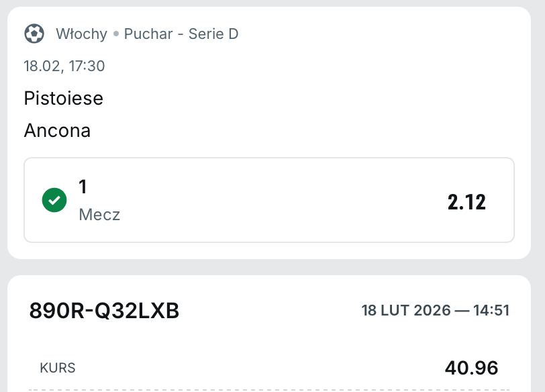Click blank area right of Ancona

(302, 130)
